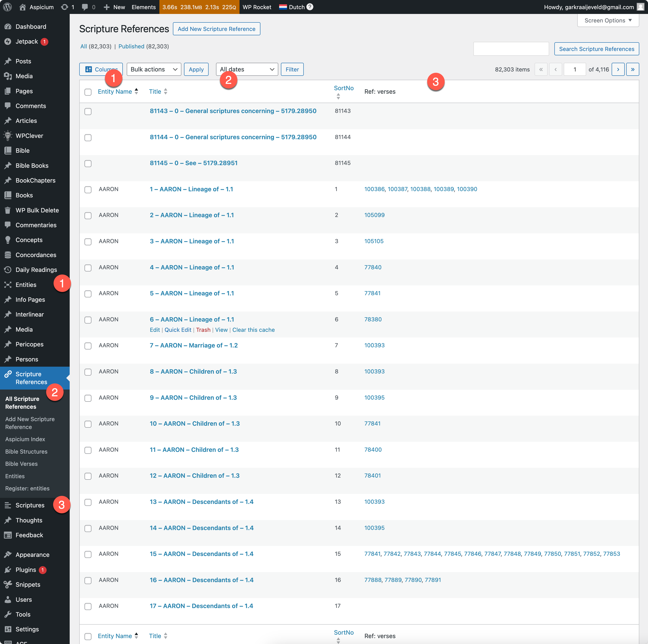Expand the Screen Options panel
The image size is (648, 644).
tap(608, 20)
